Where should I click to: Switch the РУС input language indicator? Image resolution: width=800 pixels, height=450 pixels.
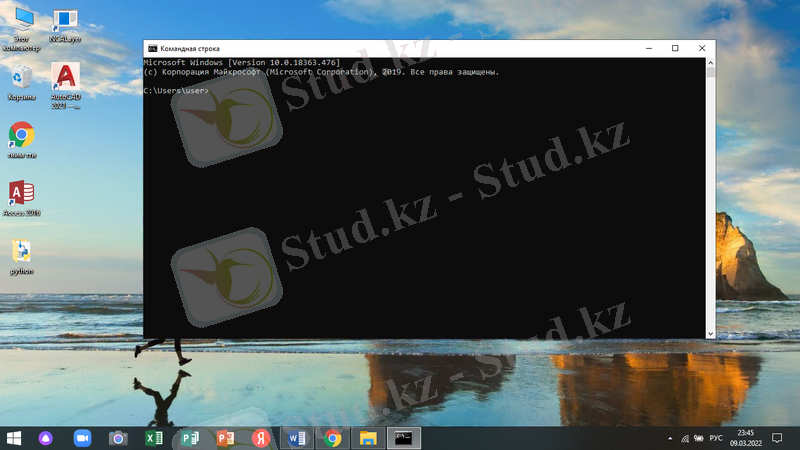coord(716,438)
